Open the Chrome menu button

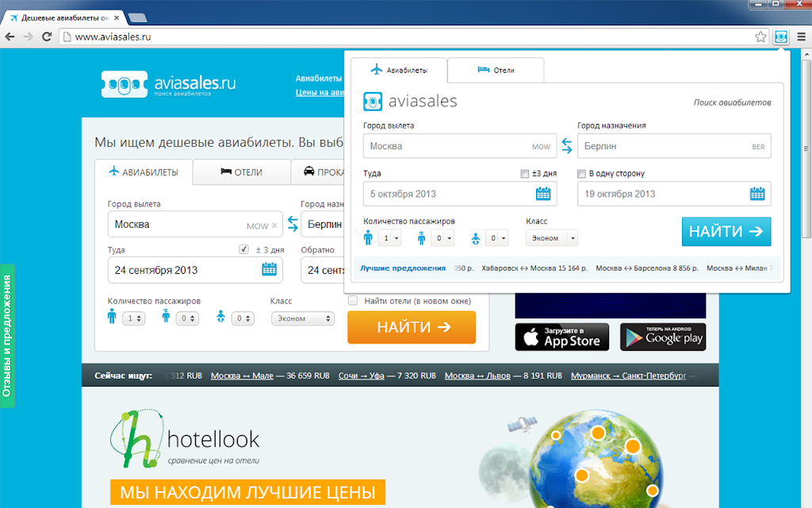801,37
